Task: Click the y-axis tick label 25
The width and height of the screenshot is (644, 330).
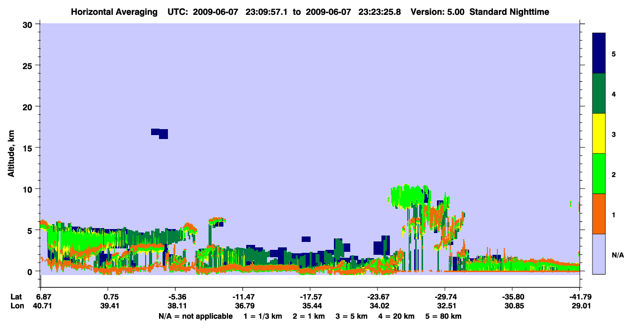Action: click(x=28, y=65)
